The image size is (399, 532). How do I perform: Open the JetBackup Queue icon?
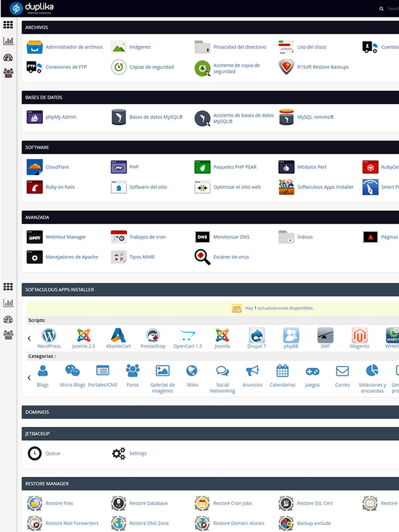tap(34, 454)
